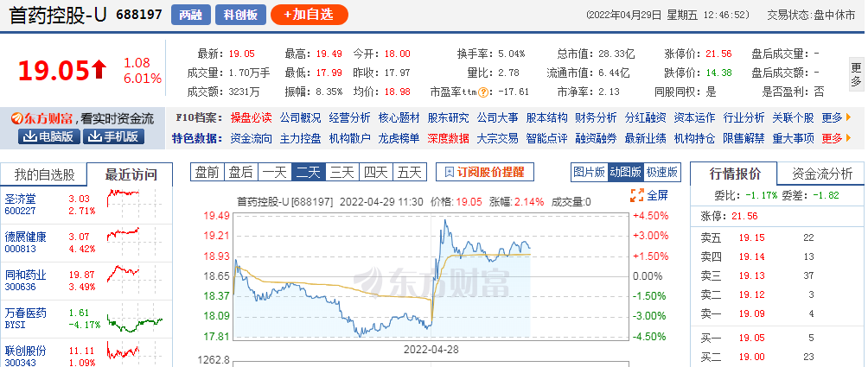
Task: Select the 盘前 pre-market chart view
Action: (x=207, y=172)
